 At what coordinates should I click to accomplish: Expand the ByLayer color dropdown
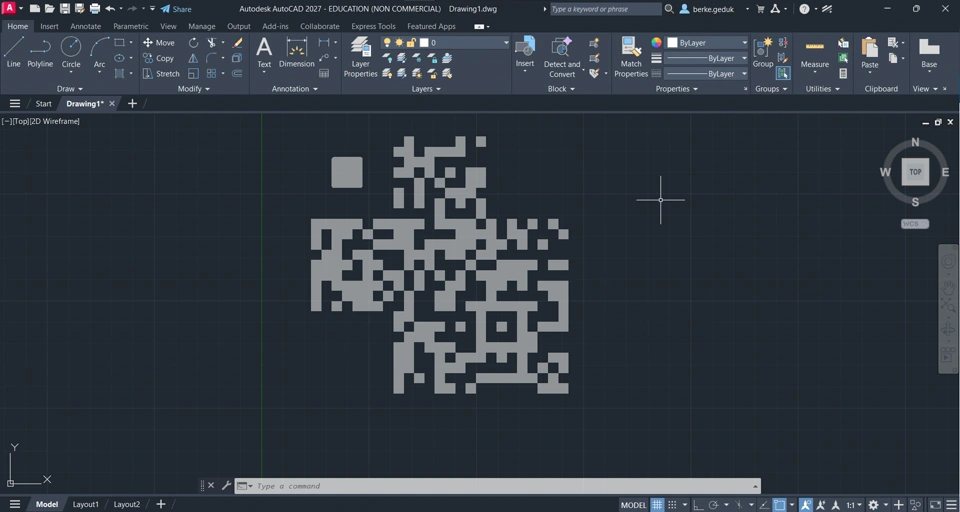coord(707,43)
